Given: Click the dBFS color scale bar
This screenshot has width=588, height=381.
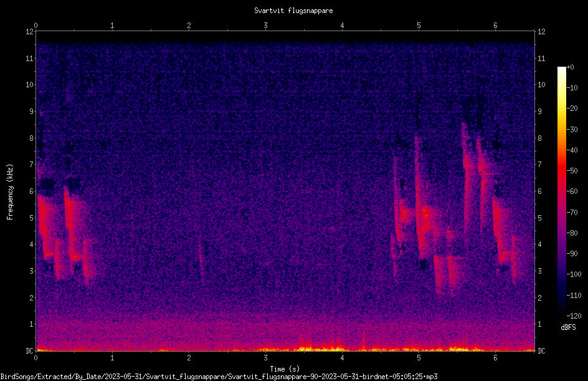Looking at the screenshot, I should click(x=561, y=191).
